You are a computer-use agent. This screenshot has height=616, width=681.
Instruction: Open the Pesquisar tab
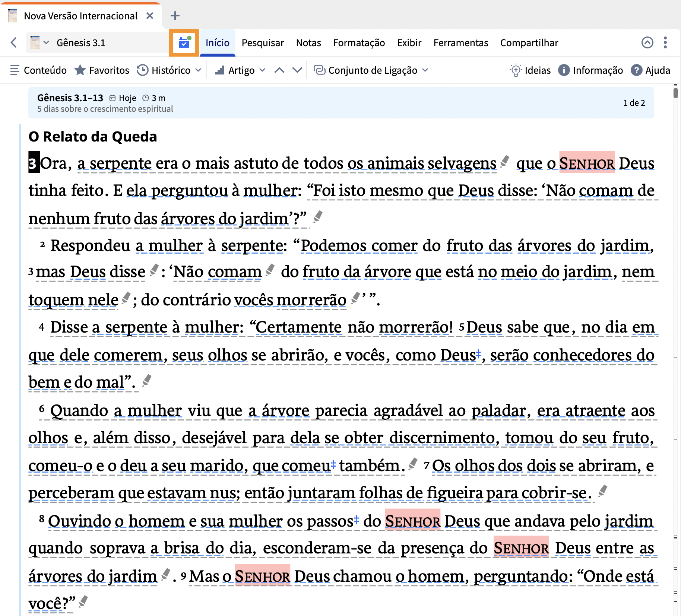tap(263, 43)
